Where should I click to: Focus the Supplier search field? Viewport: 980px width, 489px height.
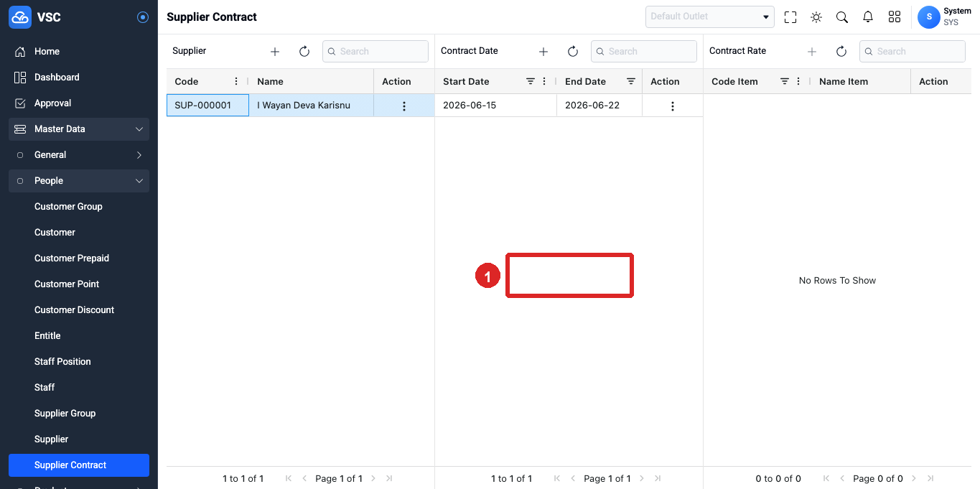click(x=375, y=51)
